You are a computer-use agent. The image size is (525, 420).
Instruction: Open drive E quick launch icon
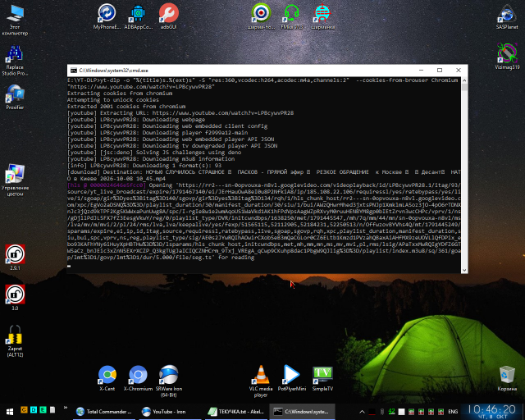43,409
